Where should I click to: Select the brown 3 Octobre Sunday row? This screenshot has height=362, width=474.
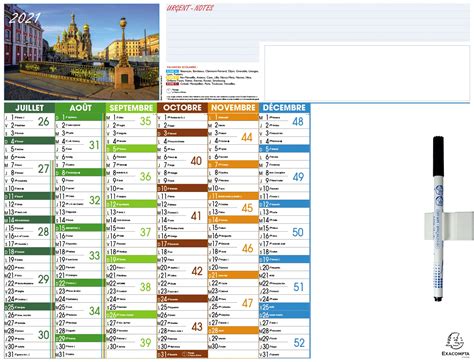point(182,133)
